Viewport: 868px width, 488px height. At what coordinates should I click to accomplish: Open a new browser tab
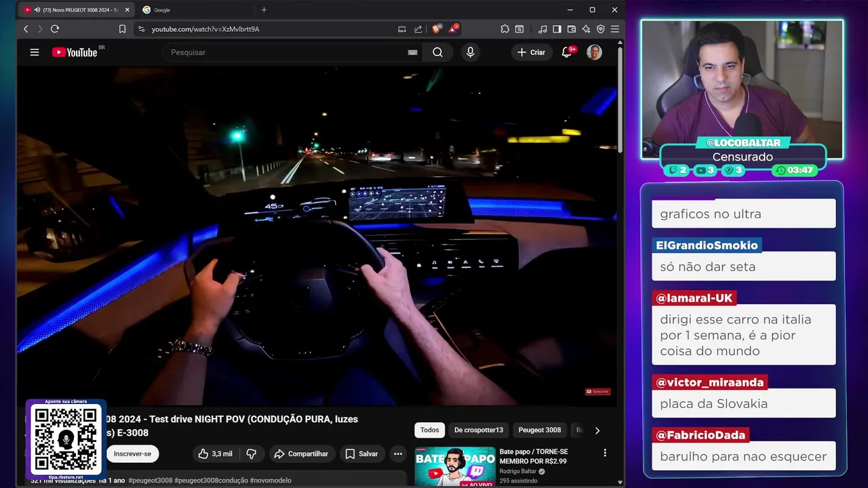(264, 10)
